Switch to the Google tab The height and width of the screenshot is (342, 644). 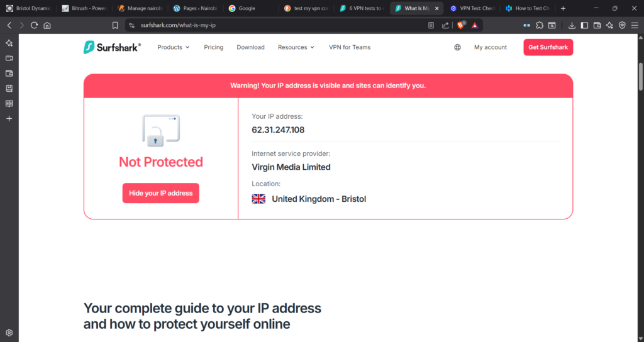pos(247,8)
